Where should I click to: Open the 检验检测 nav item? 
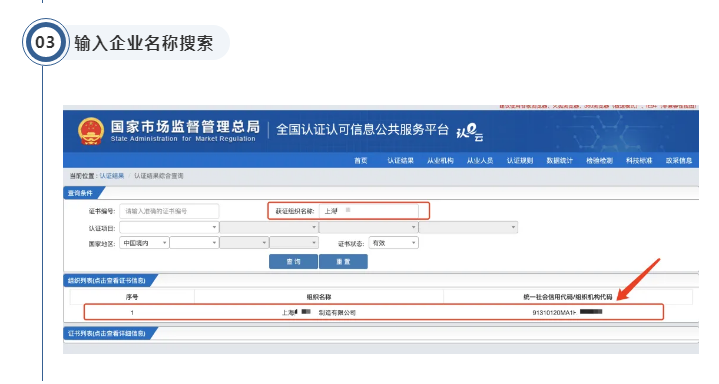tap(599, 161)
